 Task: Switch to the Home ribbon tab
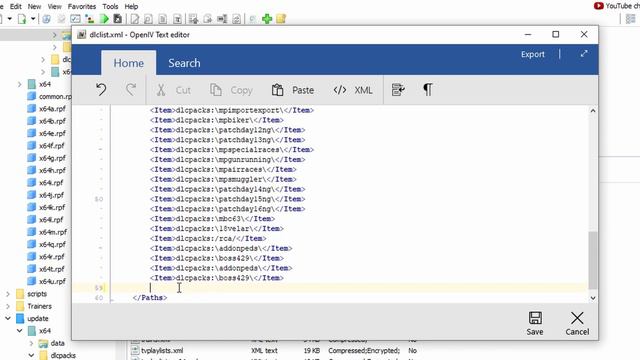coord(129,63)
